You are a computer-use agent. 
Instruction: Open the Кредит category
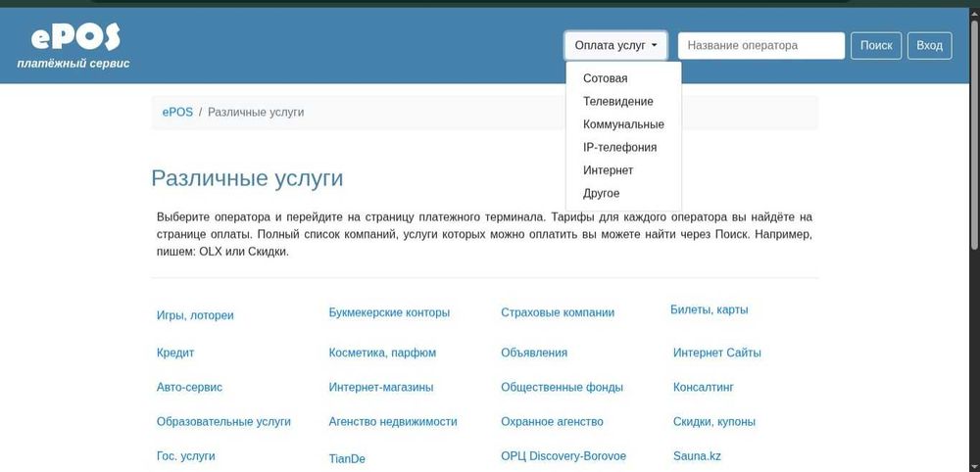175,353
